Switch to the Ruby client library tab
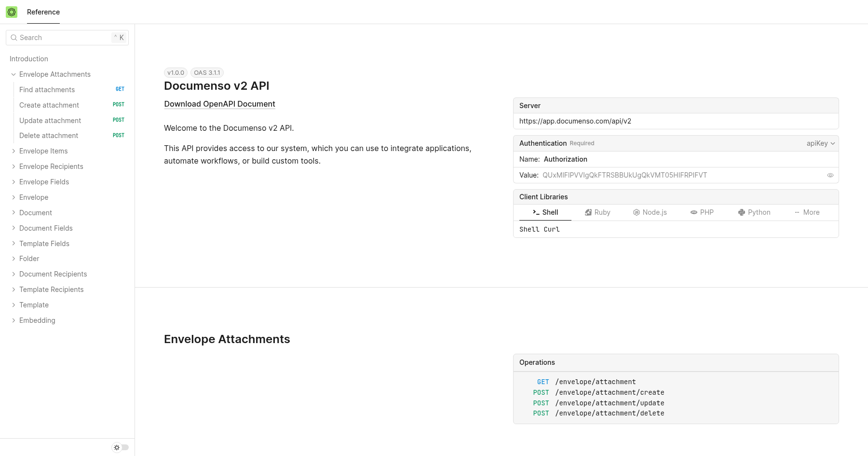The image size is (868, 456). pyautogui.click(x=597, y=212)
